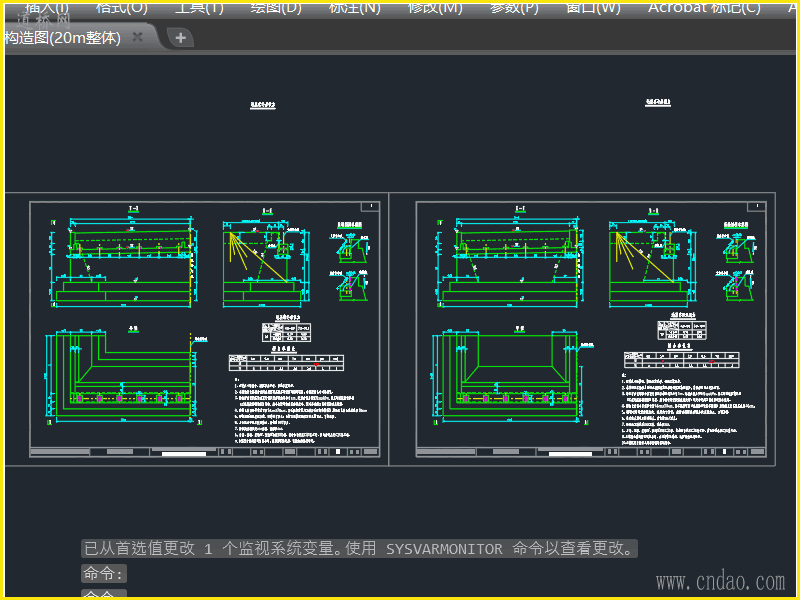Click the title text above the left sheet
Screen dimensions: 800x600
(x=263, y=105)
